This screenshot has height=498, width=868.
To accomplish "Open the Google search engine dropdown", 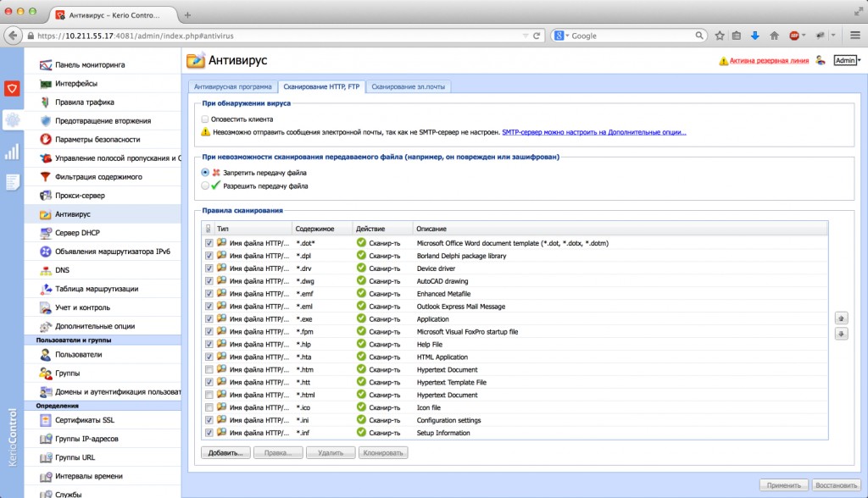I will pyautogui.click(x=561, y=36).
